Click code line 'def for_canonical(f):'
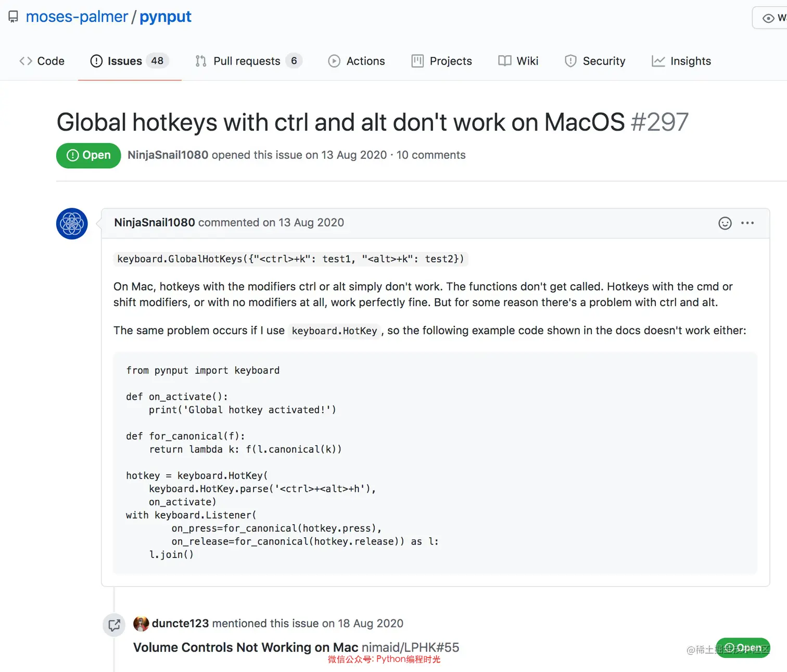The image size is (787, 672). [x=185, y=436]
